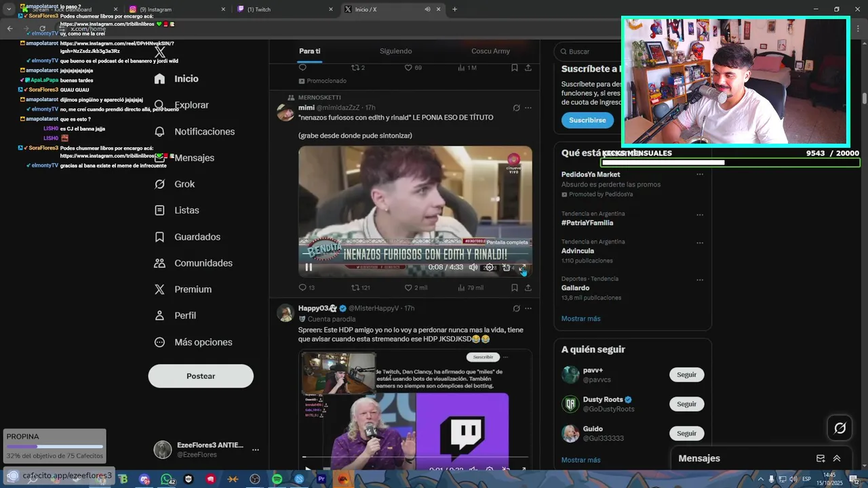The image size is (868, 488).
Task: Open OBS Studio from the taskbar
Action: [x=254, y=479]
